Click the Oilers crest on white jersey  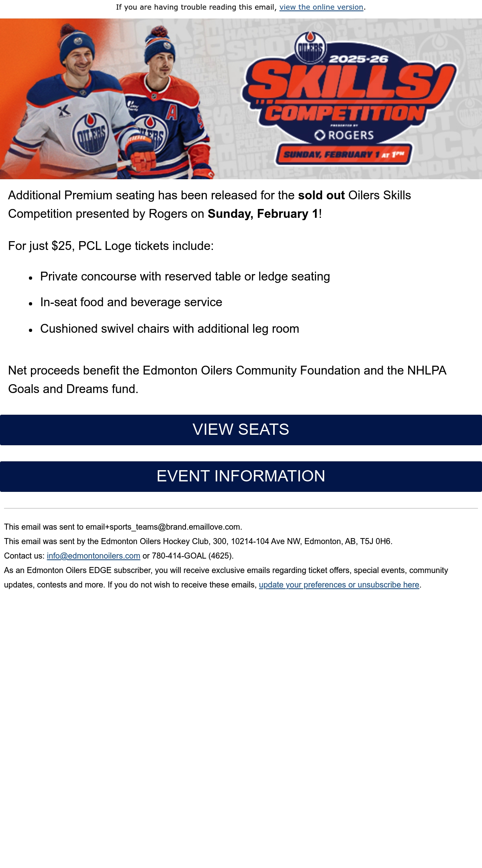(91, 134)
